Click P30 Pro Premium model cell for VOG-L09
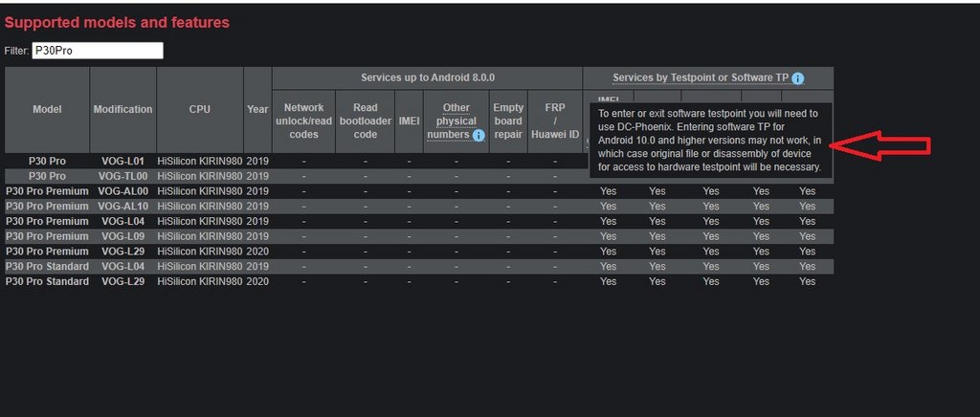The height and width of the screenshot is (417, 980). 47,236
